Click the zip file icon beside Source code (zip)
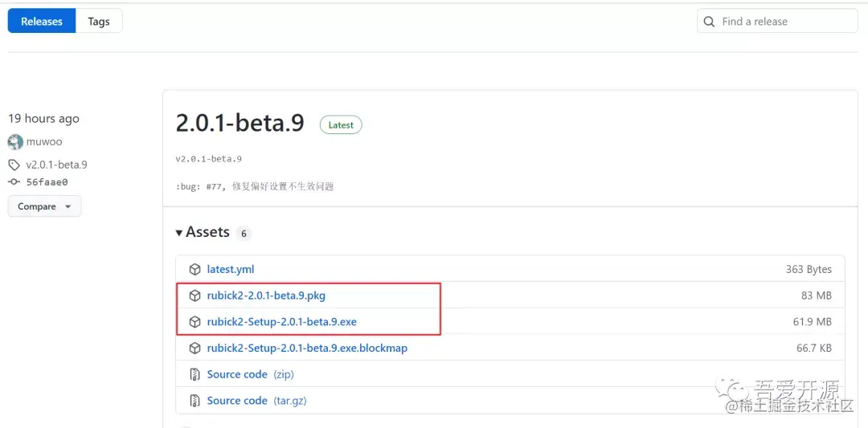Viewport: 868px width, 428px height. [x=194, y=374]
